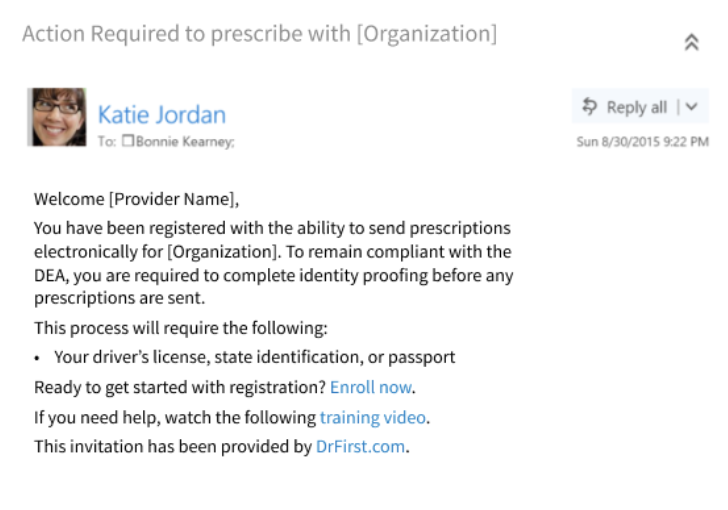
Task: Select recipient Bonnie Kearney
Action: pos(185,141)
